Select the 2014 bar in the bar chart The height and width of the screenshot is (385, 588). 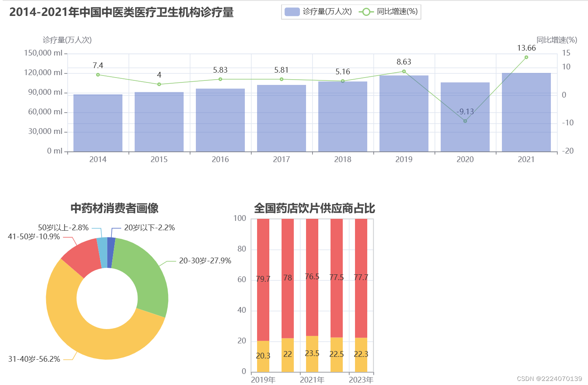[x=97, y=122]
